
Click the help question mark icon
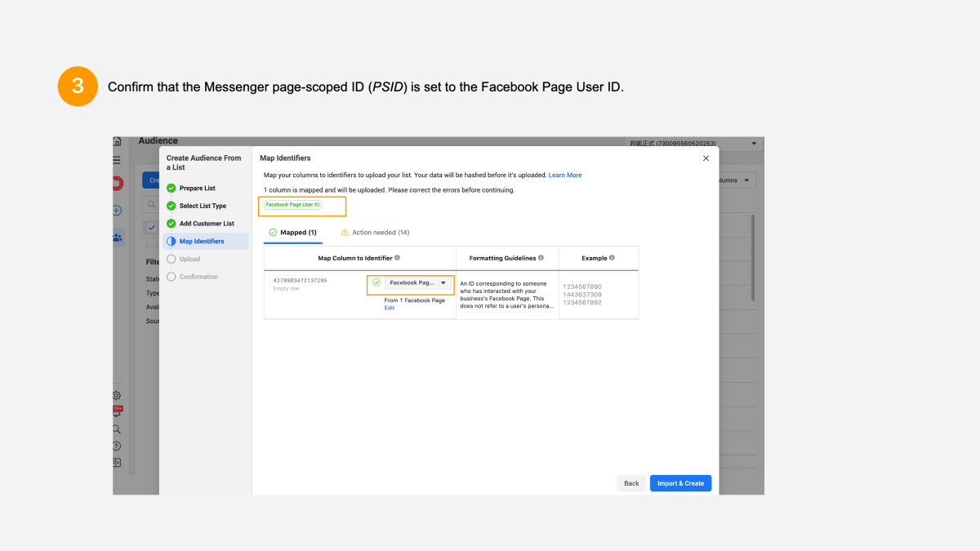click(116, 446)
